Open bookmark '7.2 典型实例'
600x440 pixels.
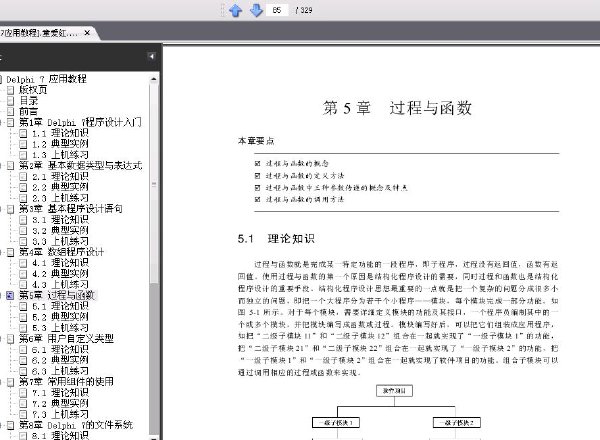(x=60, y=403)
